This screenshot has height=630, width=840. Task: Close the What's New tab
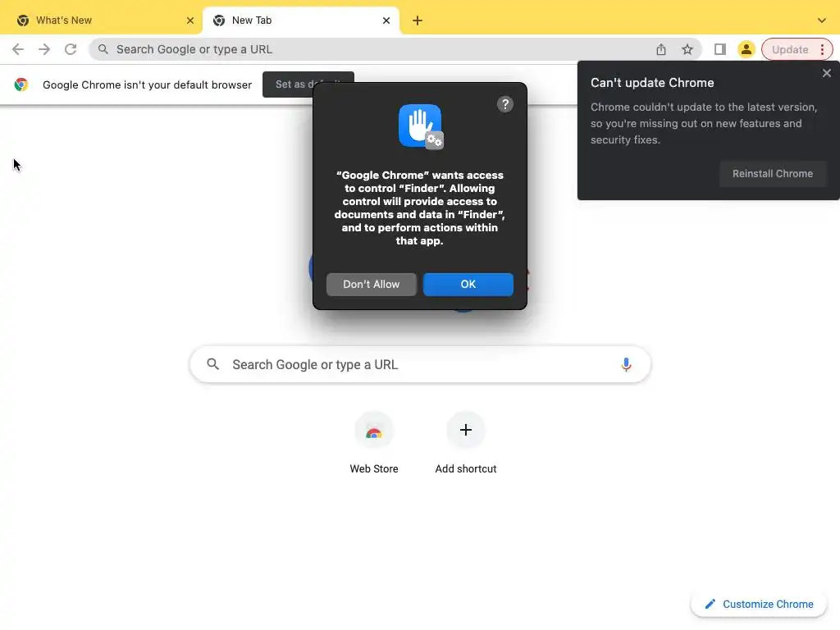click(189, 21)
